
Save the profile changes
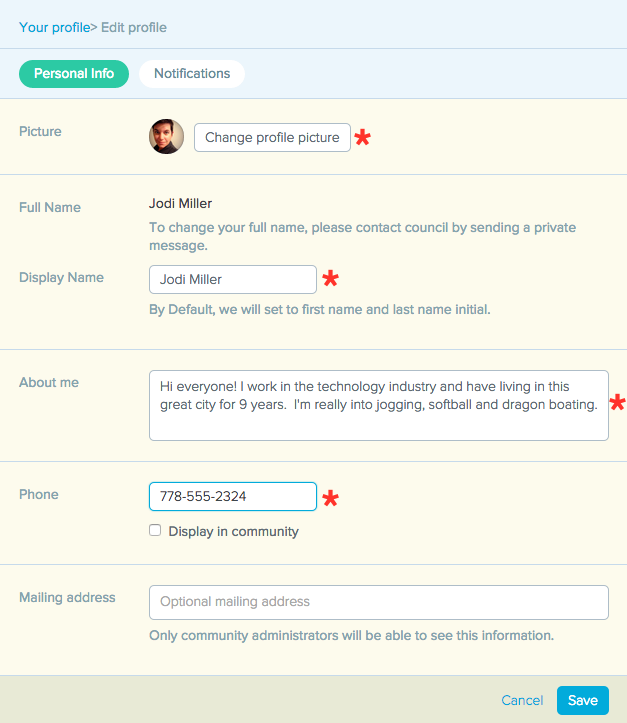point(582,701)
